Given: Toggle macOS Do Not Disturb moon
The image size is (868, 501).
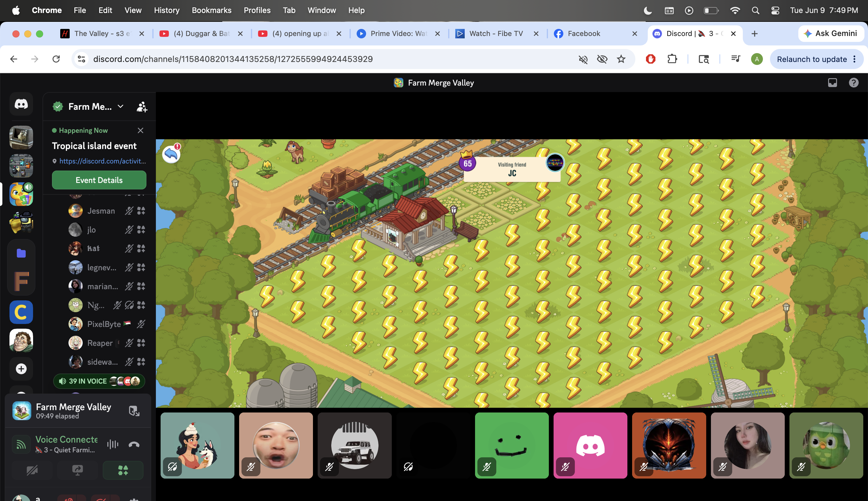Looking at the screenshot, I should point(648,10).
